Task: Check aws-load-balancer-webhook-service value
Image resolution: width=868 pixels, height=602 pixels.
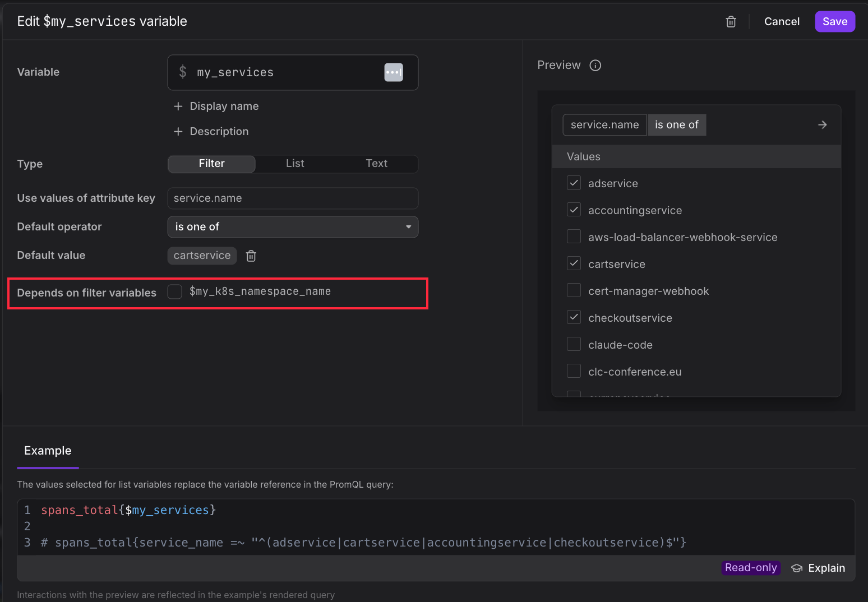Action: pyautogui.click(x=574, y=237)
